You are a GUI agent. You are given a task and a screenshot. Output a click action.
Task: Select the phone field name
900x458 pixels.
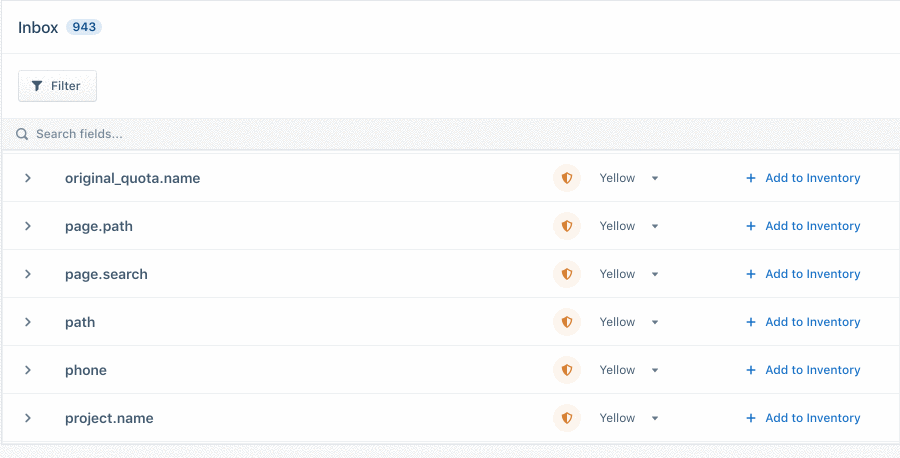tap(86, 370)
